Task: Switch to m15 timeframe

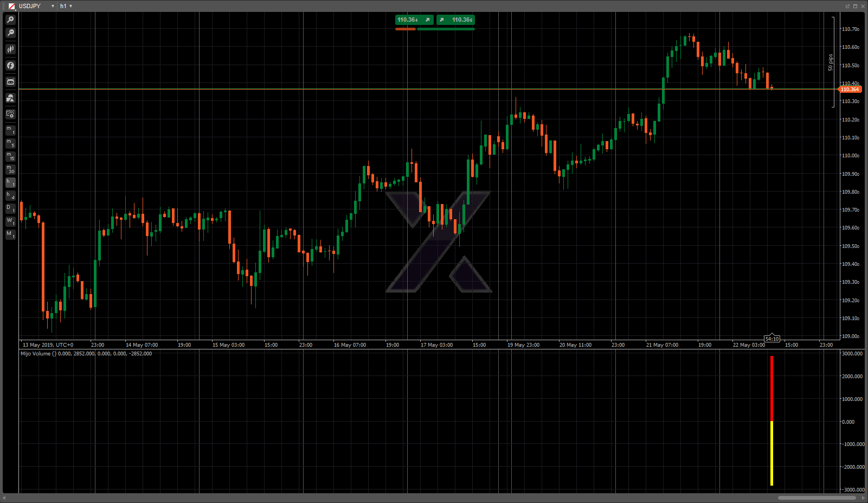Action: (10, 156)
